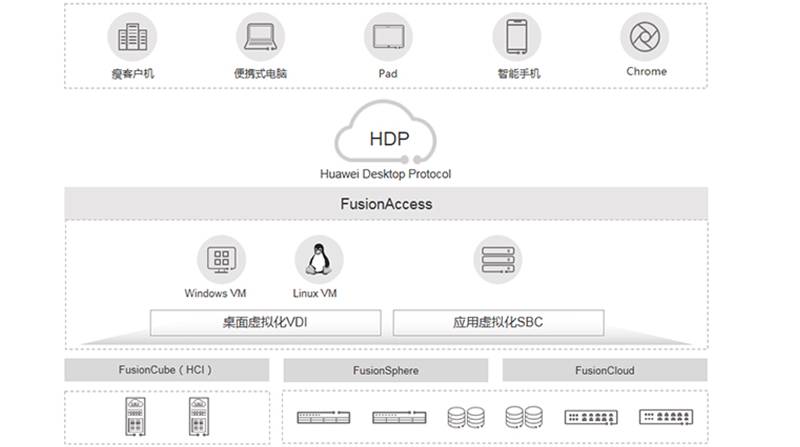Click the rightmost network hub icon
This screenshot has width=800, height=447.
(666, 417)
